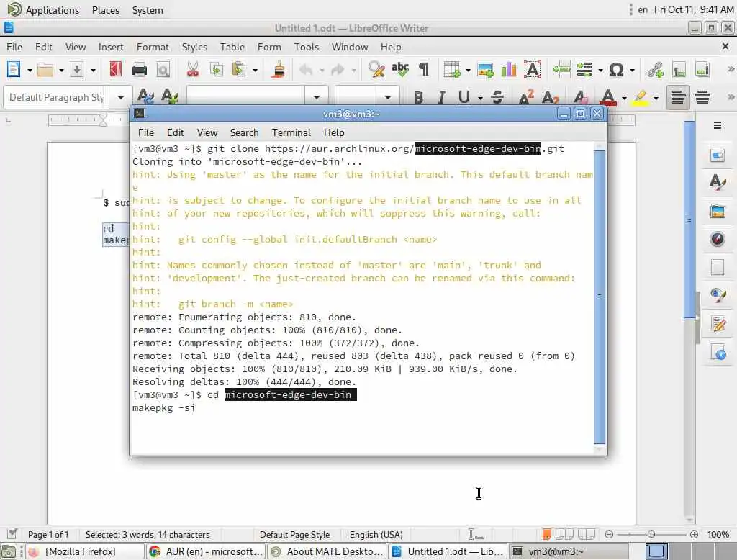This screenshot has height=560, width=737.
Task: Toggle Superscript formatting
Action: pos(526,97)
